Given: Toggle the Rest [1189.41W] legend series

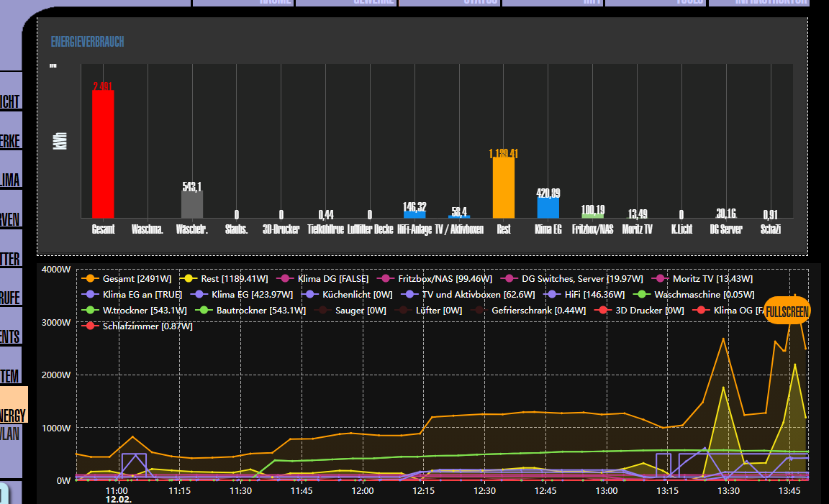Looking at the screenshot, I should [x=225, y=278].
